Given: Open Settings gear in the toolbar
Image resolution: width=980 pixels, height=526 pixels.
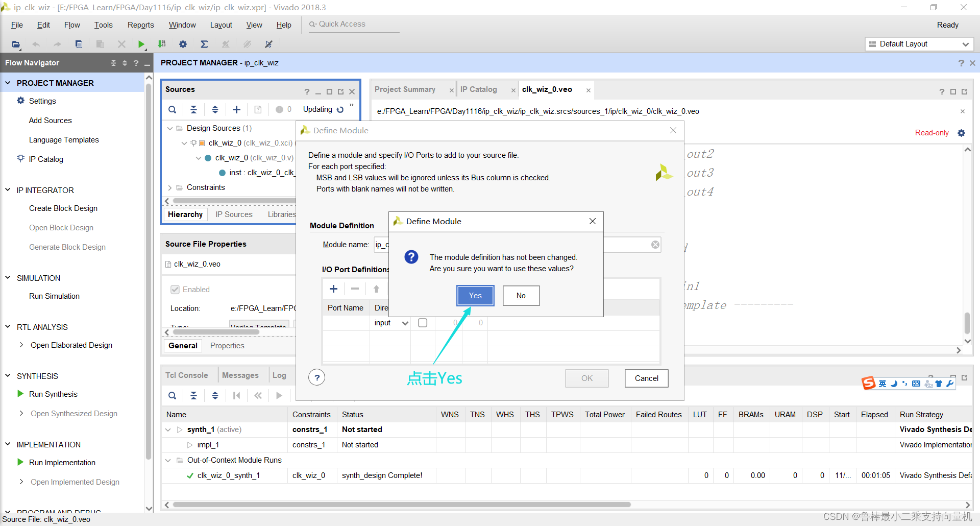Looking at the screenshot, I should pyautogui.click(x=183, y=44).
